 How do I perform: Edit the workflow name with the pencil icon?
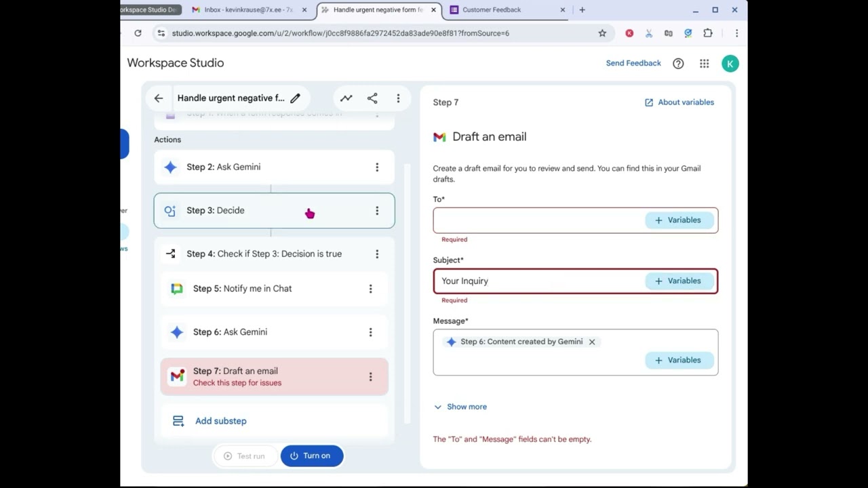295,98
